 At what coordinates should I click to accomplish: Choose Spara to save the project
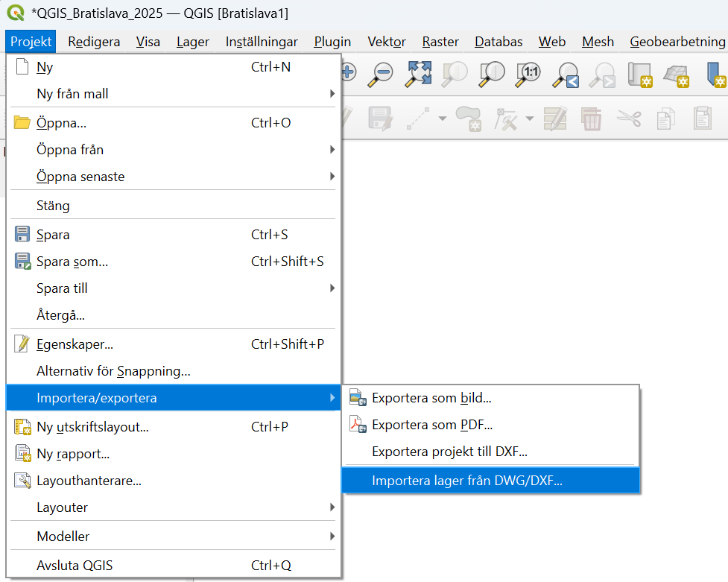click(174, 235)
